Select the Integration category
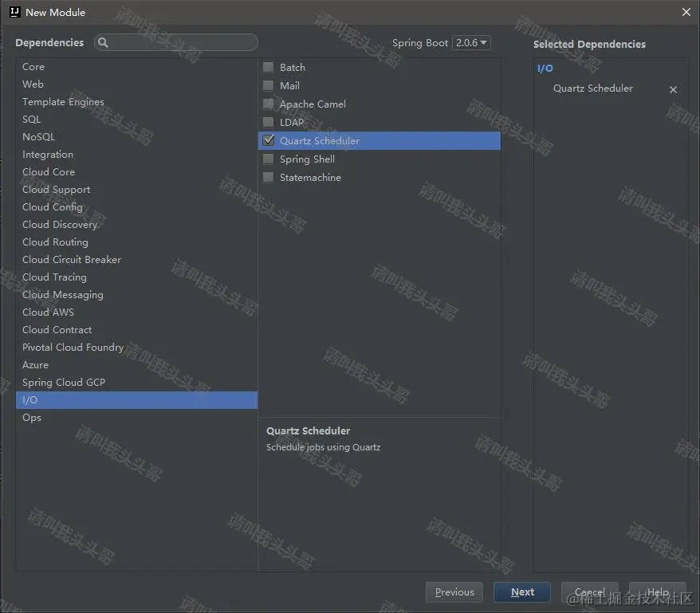Screen dimensions: 700x613 coord(136,155)
